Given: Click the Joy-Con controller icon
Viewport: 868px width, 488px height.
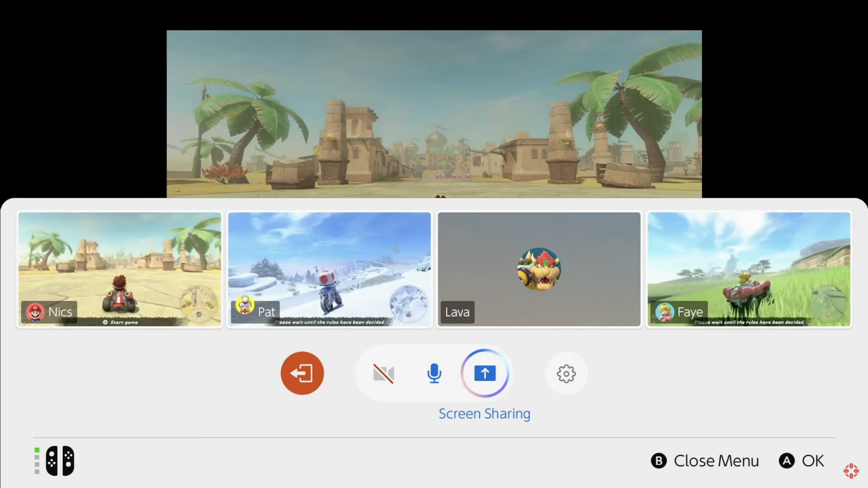Looking at the screenshot, I should click(60, 460).
